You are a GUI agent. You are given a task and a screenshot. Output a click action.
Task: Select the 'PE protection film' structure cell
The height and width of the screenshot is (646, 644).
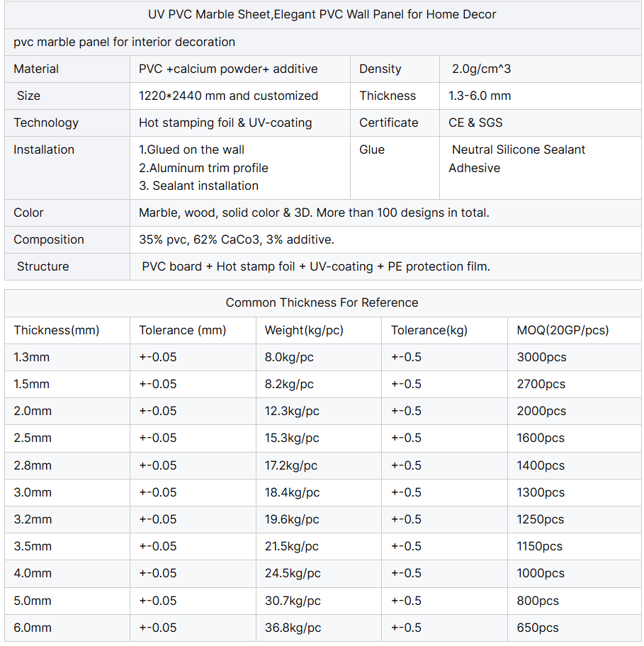(x=316, y=266)
